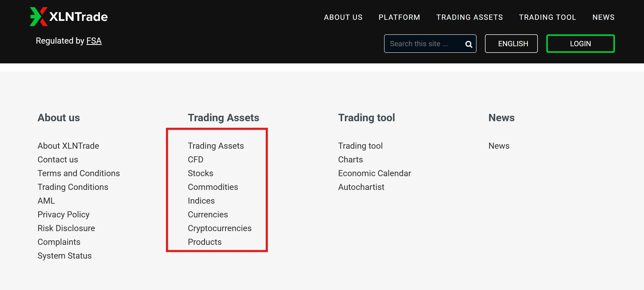Open the PLATFORM menu item
This screenshot has height=290, width=644.
[399, 17]
